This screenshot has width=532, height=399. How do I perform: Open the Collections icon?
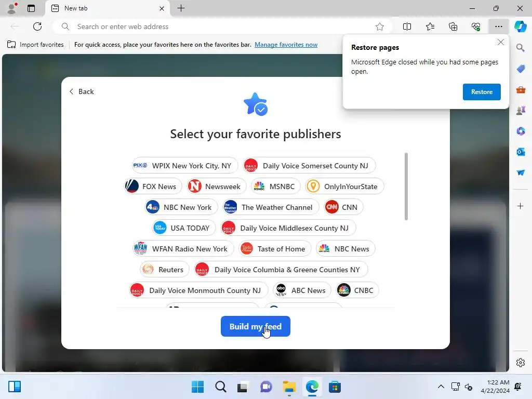[x=453, y=26]
